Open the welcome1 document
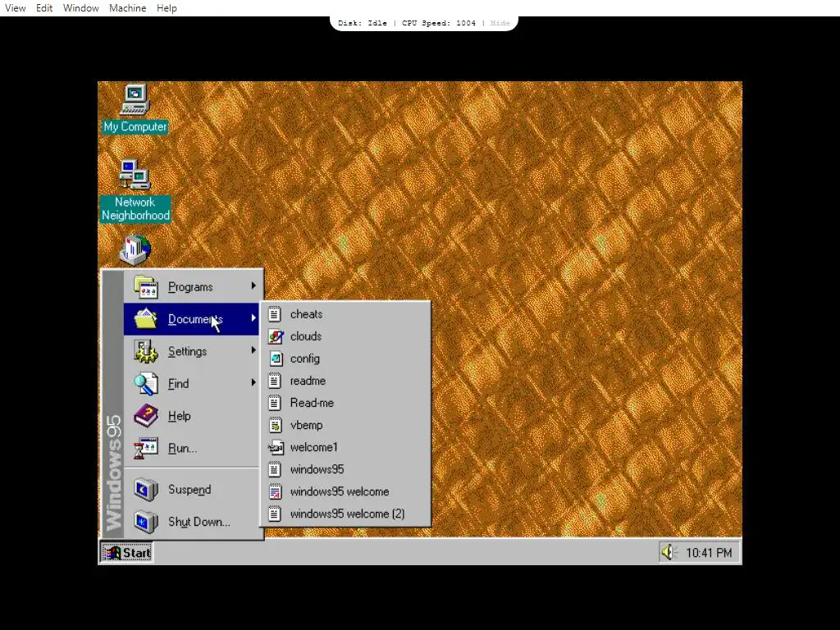 pos(345,447)
